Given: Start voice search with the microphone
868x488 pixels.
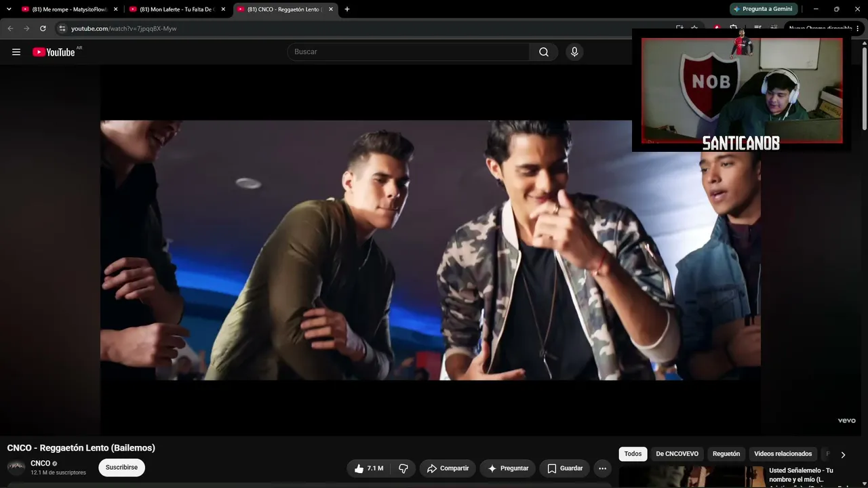Looking at the screenshot, I should [574, 52].
